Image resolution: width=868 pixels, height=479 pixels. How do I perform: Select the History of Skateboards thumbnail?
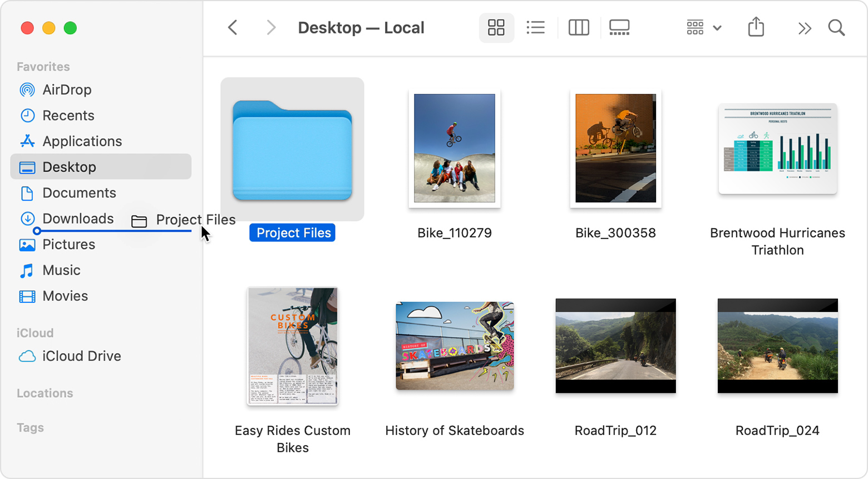[455, 346]
